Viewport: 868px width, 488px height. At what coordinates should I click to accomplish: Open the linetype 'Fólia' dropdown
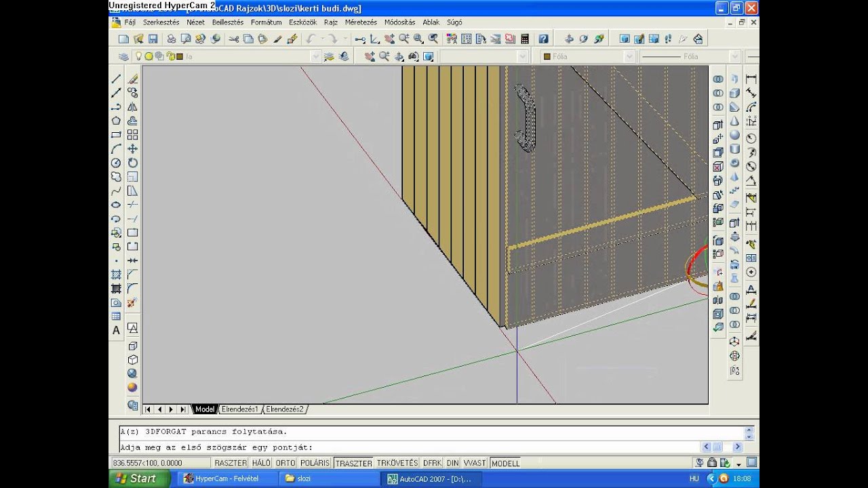(x=690, y=57)
